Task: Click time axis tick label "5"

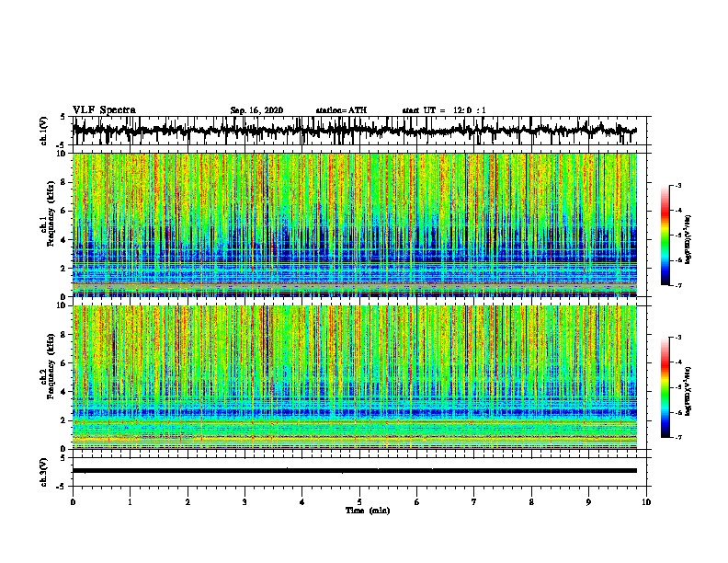Action: pyautogui.click(x=359, y=502)
